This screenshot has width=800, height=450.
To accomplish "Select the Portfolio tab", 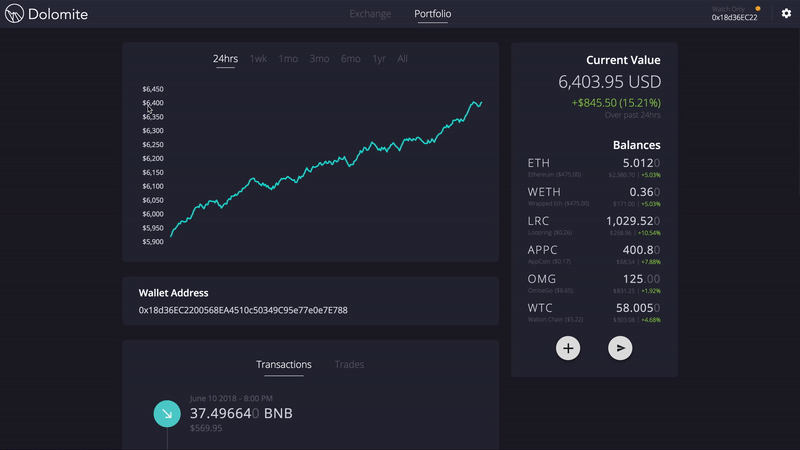I will [x=433, y=14].
